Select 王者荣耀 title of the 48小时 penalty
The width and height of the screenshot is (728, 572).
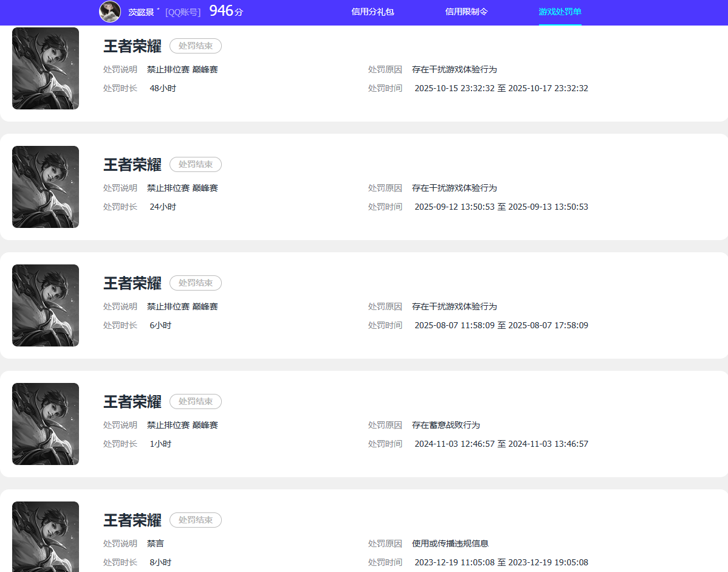point(132,46)
